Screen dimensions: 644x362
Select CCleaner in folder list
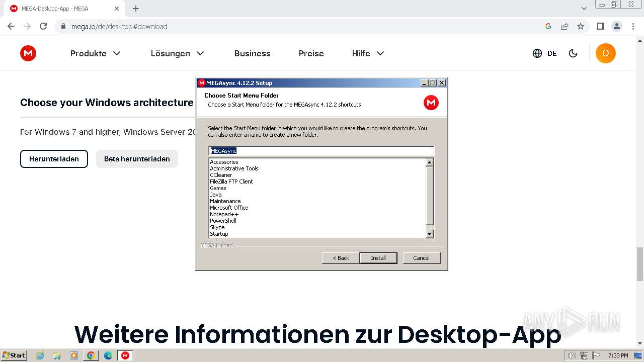click(221, 175)
